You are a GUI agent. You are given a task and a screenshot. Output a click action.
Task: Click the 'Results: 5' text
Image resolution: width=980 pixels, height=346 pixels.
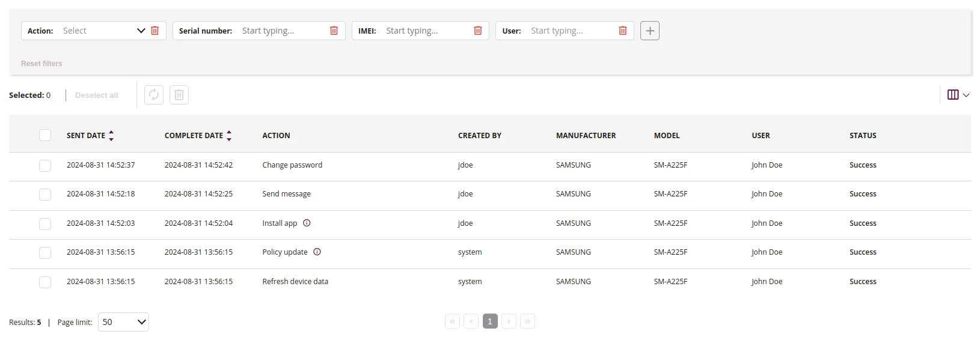coord(25,323)
